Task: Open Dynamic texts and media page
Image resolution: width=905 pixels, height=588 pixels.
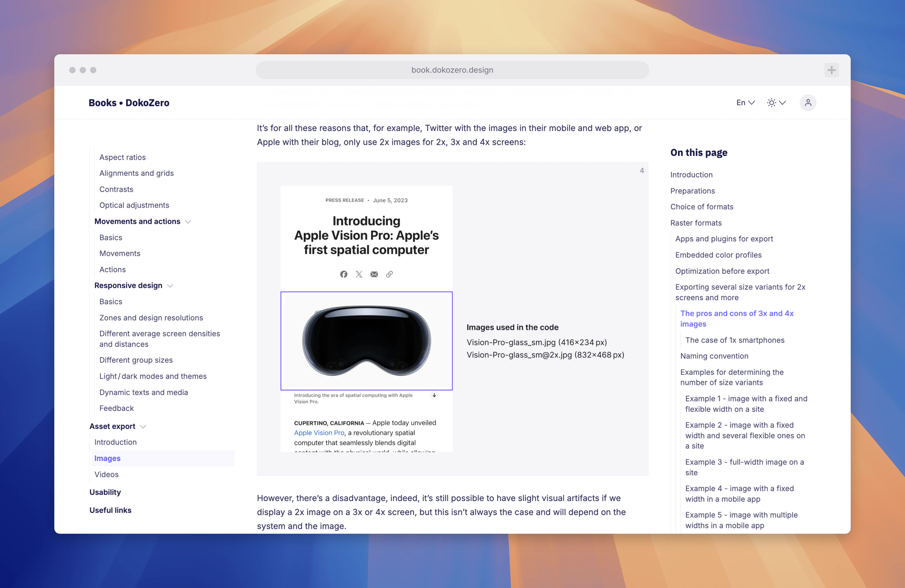Action: click(x=143, y=392)
